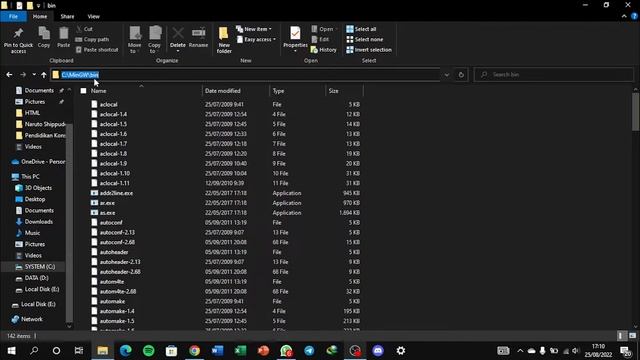Click Invert selection

[x=369, y=50]
